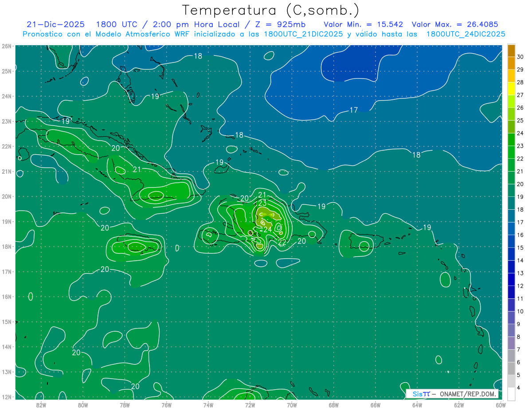This screenshot has height=411, width=532.
Task: Click the "80W" longitude axis label
Action: click(x=82, y=405)
